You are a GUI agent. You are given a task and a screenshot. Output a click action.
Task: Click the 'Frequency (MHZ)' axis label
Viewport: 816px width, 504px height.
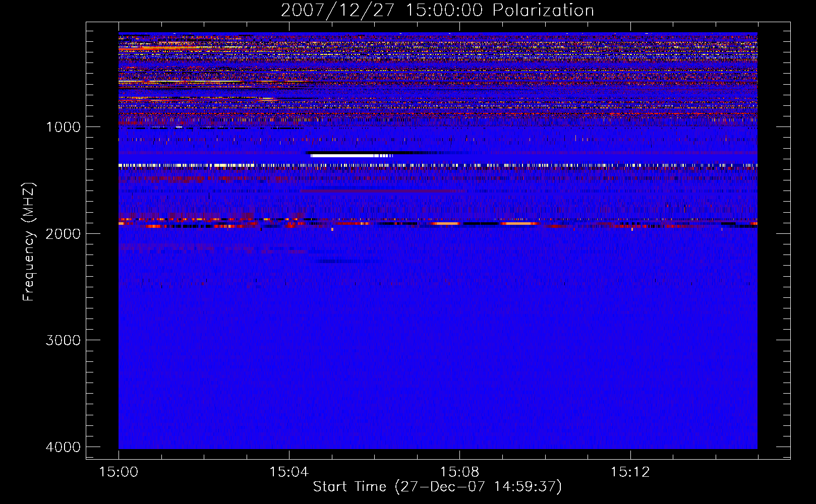pos(29,242)
